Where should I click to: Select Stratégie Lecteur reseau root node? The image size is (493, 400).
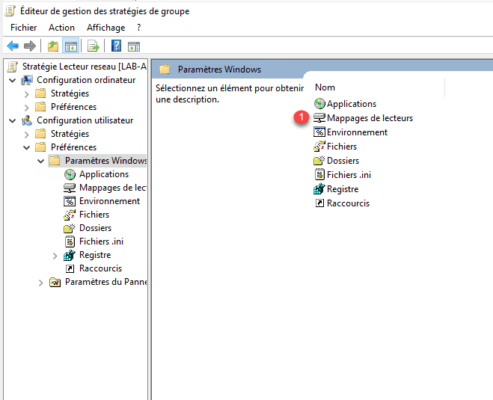84,67
